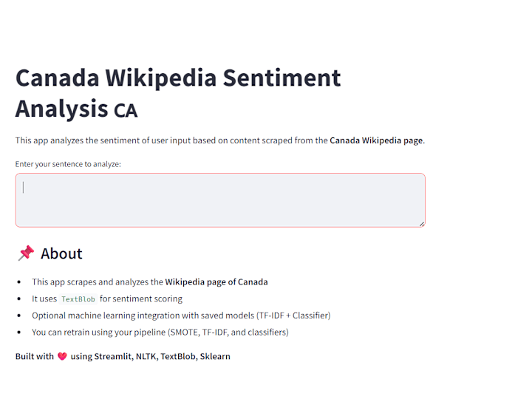Click the heart emoji in footer
This screenshot has height=399, width=532.
pyautogui.click(x=62, y=356)
